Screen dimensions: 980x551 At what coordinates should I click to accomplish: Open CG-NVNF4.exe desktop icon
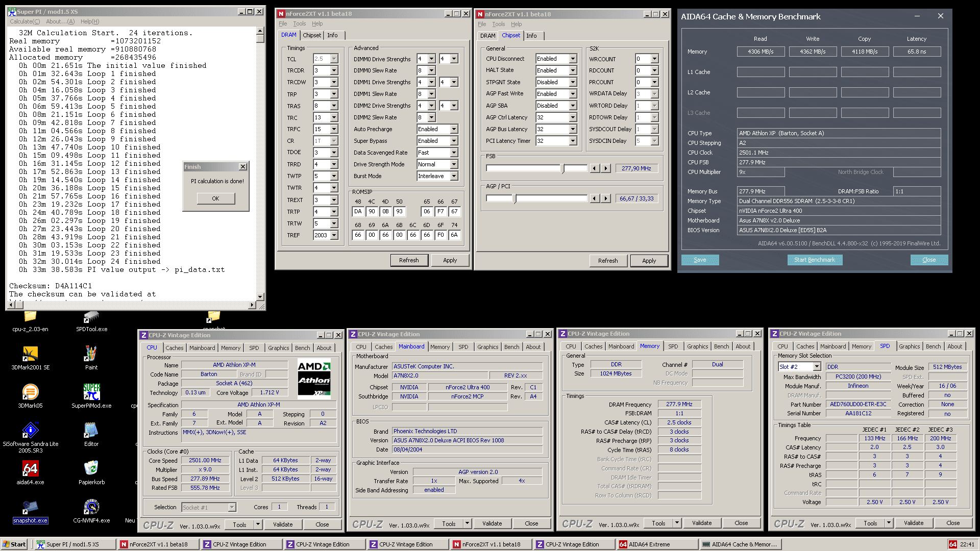point(91,507)
